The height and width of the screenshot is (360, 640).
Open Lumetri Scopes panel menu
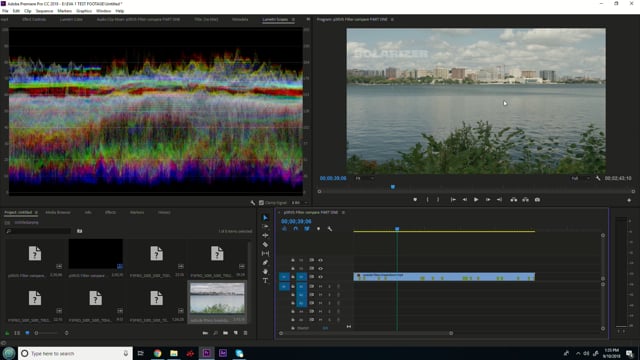pos(293,19)
